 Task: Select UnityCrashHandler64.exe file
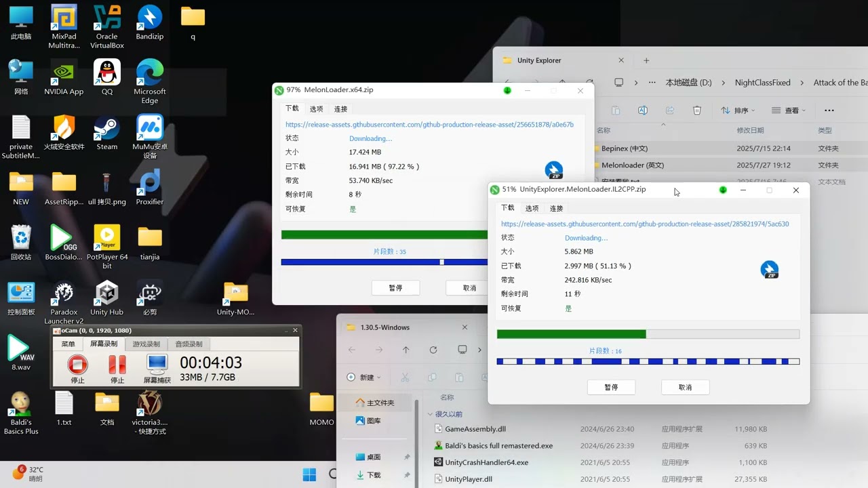coord(600,462)
